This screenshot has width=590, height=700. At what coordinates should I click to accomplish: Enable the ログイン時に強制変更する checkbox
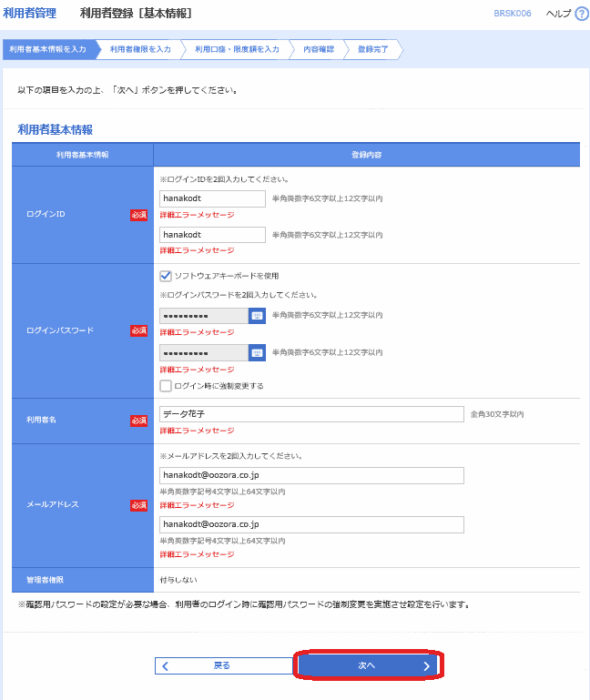click(166, 386)
